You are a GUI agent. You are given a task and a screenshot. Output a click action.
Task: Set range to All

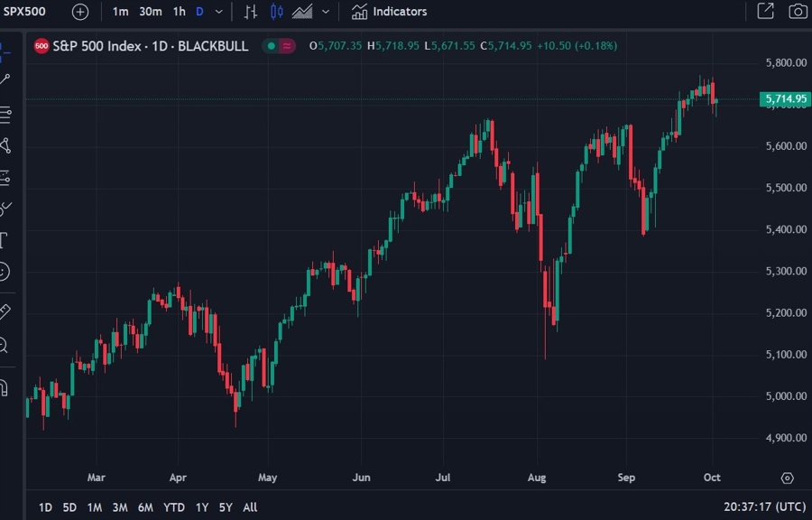tap(250, 507)
